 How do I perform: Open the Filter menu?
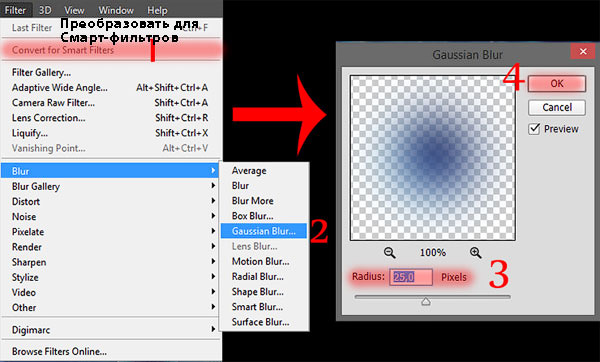point(15,10)
